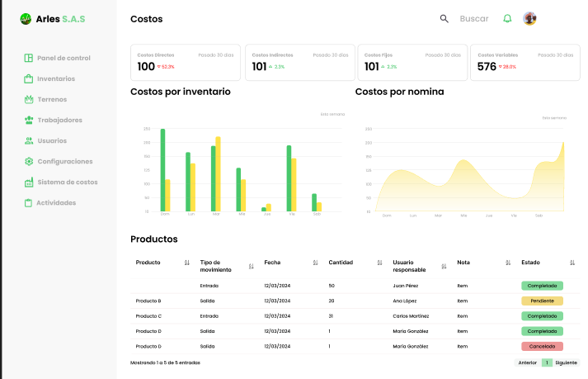Open the user profile avatar
This screenshot has width=588, height=379.
point(529,18)
